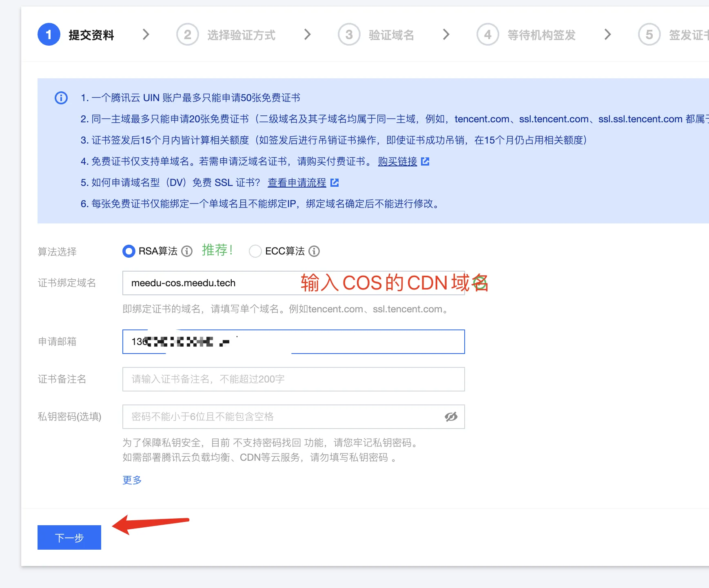The width and height of the screenshot is (709, 588).
Task: Click the 算法选择 label
Action: point(57,252)
